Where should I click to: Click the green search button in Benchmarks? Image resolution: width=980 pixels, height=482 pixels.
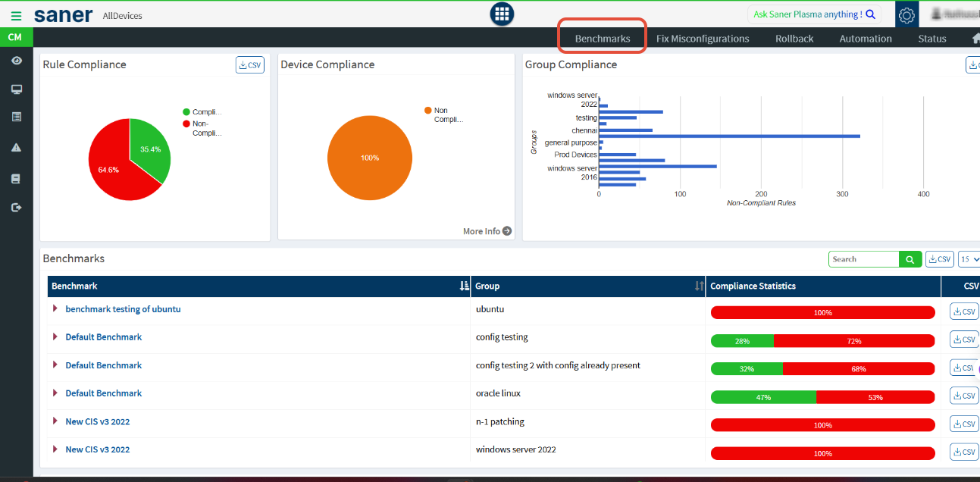tap(910, 259)
